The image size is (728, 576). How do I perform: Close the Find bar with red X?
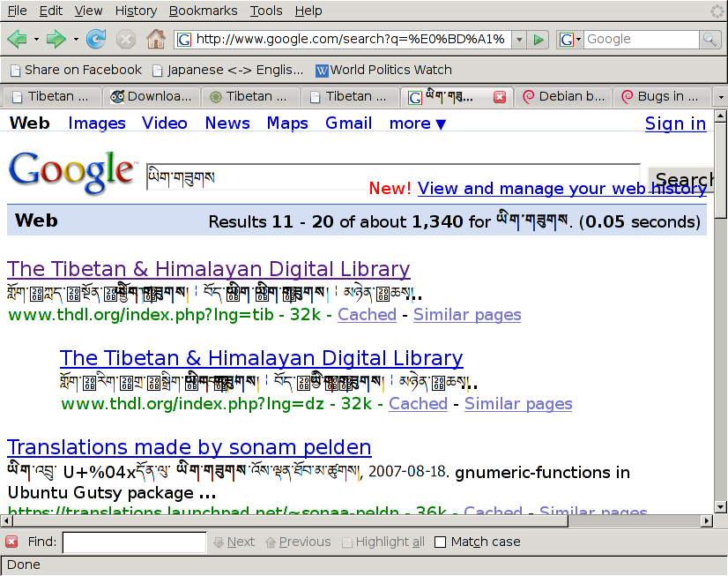click(11, 542)
